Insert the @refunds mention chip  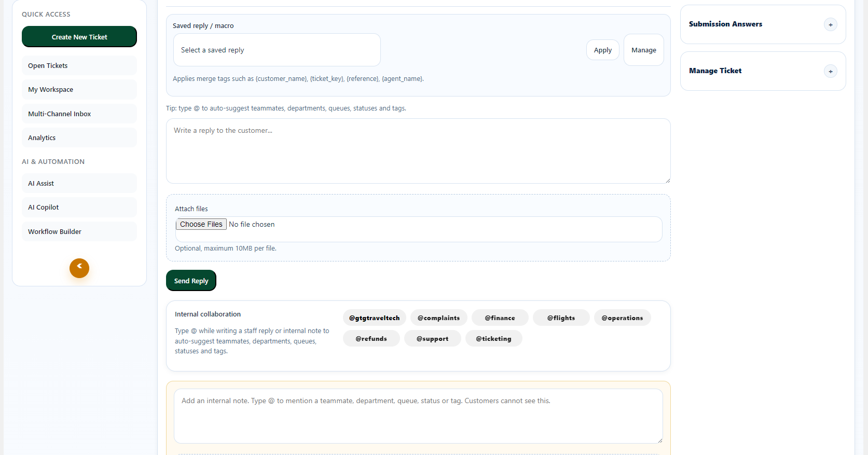371,338
